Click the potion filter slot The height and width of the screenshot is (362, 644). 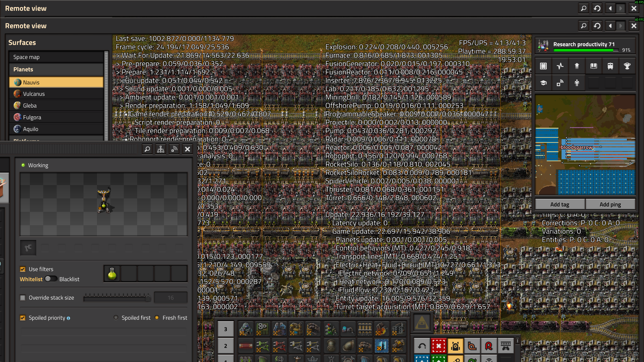pyautogui.click(x=112, y=274)
